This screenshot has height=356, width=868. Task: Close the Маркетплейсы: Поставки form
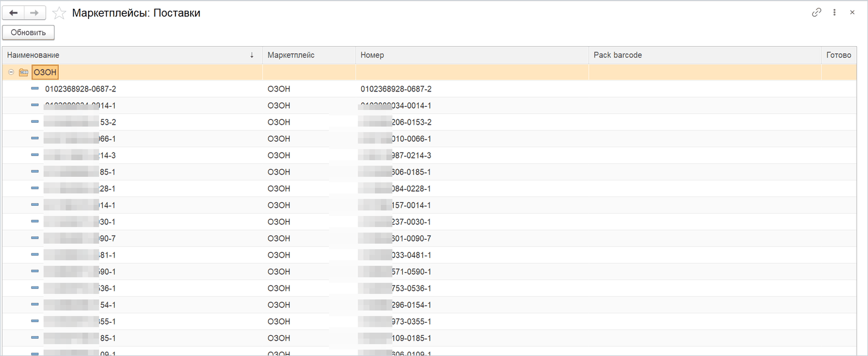tap(852, 12)
